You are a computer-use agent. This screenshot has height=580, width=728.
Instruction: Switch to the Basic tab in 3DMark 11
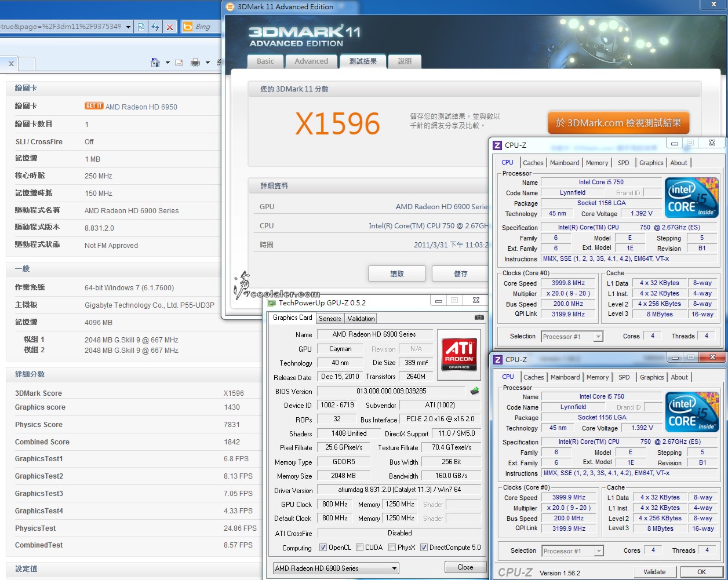265,61
